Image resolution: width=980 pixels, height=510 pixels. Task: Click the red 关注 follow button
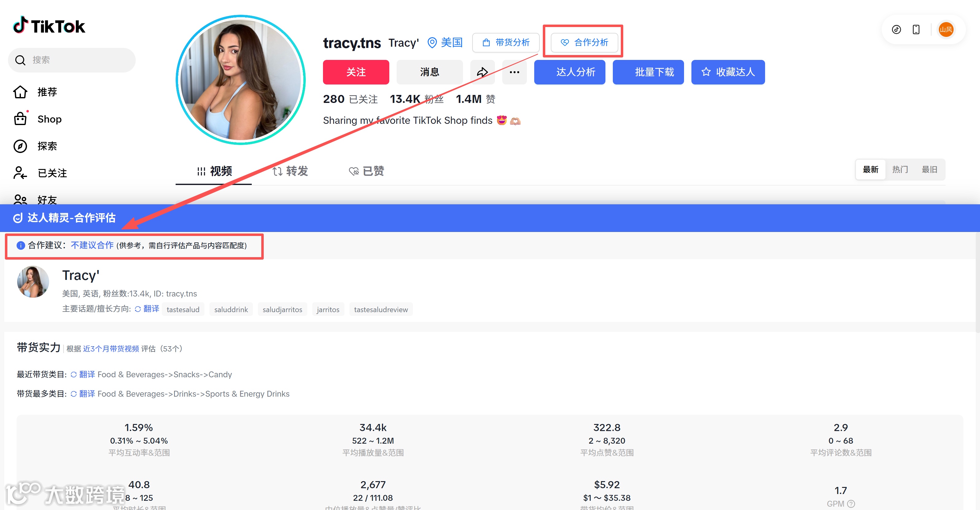point(356,72)
